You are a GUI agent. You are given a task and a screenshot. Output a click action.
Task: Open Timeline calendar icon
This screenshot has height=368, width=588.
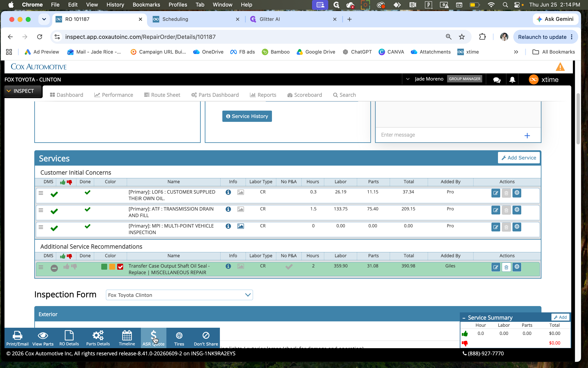(127, 338)
